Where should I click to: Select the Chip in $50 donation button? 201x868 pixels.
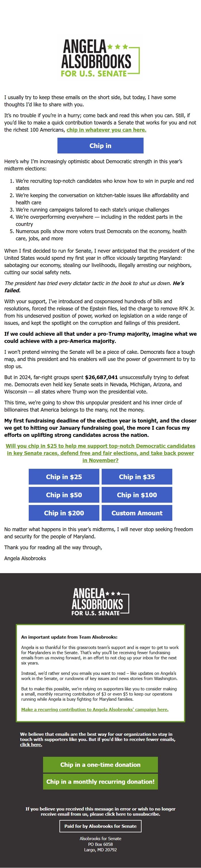point(64,495)
